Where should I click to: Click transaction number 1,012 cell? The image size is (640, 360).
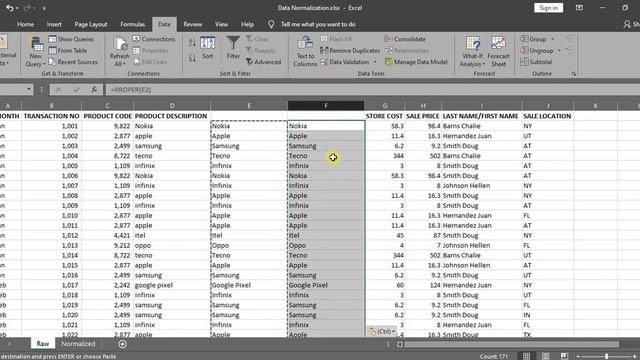click(x=51, y=236)
